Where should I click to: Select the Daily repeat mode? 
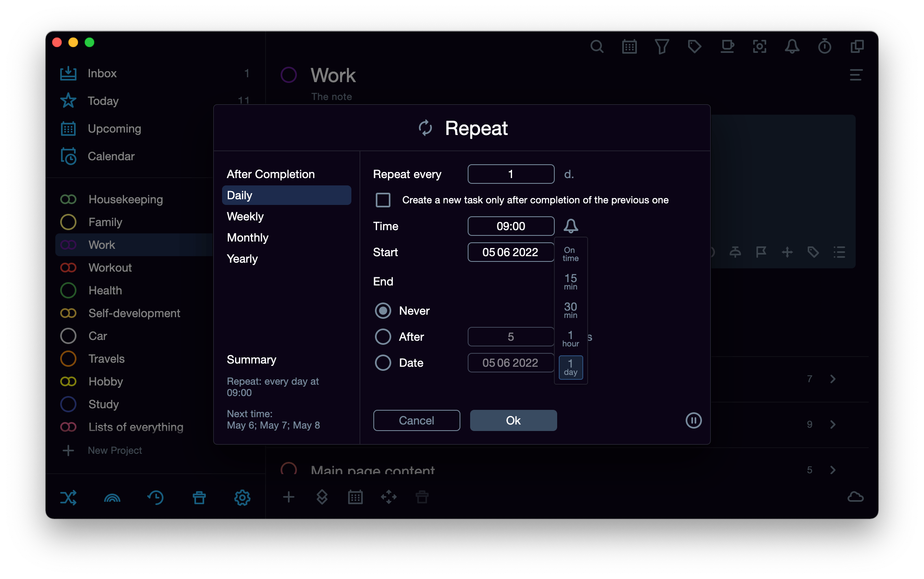click(286, 195)
